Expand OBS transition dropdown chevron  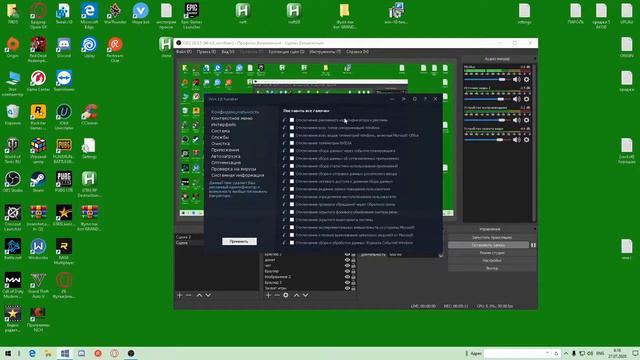(440, 255)
